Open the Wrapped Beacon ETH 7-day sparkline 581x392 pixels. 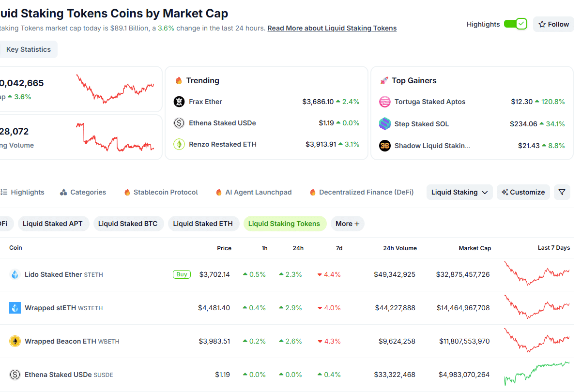(x=536, y=340)
